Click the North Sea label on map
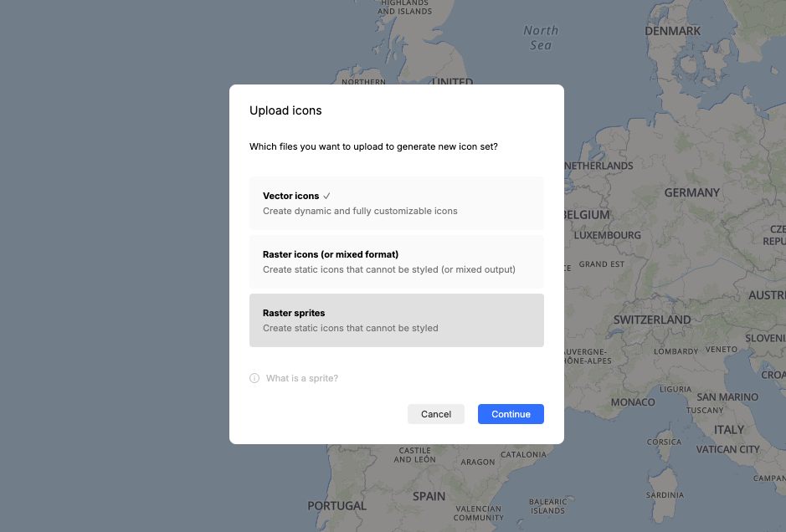 [540, 38]
